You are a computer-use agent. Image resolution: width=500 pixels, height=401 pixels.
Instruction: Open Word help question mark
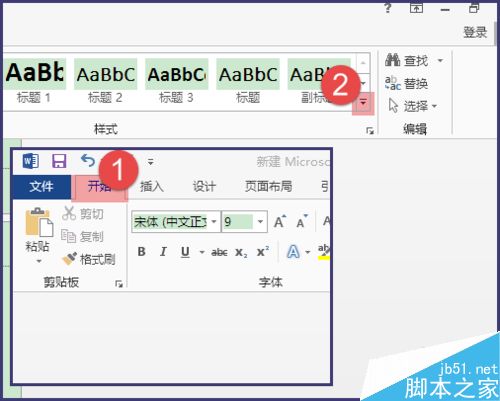[x=388, y=8]
